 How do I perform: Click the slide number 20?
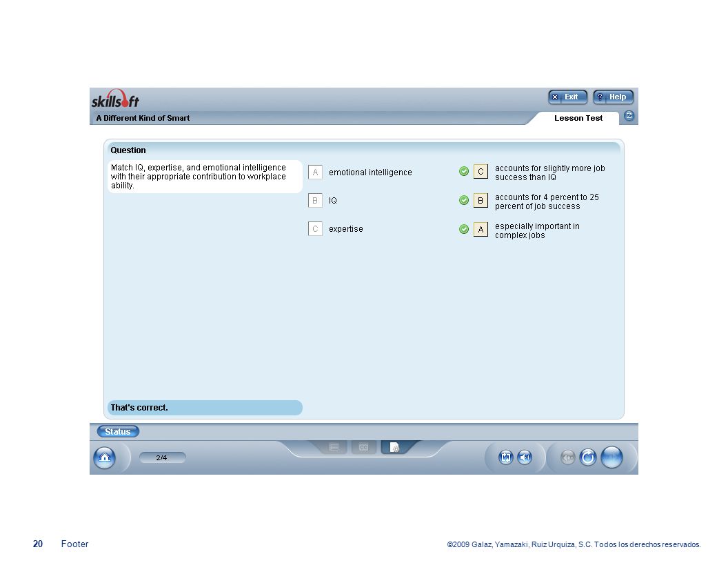coord(38,544)
